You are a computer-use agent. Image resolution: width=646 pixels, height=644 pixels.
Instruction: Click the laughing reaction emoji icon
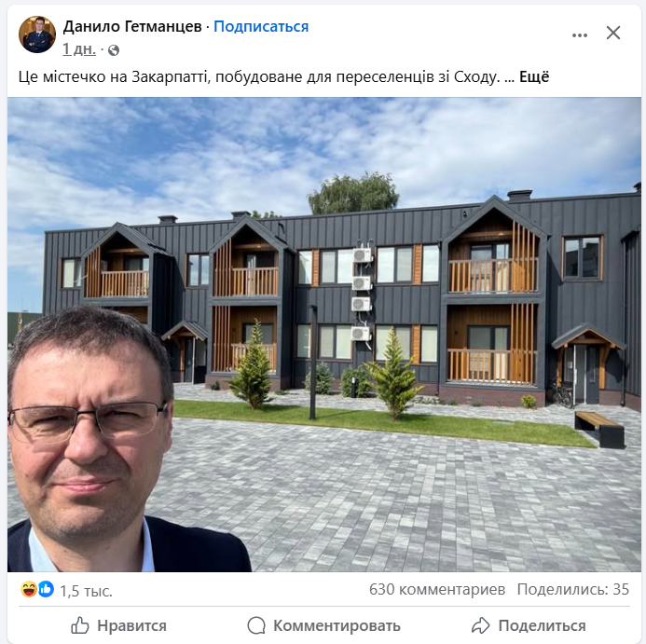click(28, 589)
